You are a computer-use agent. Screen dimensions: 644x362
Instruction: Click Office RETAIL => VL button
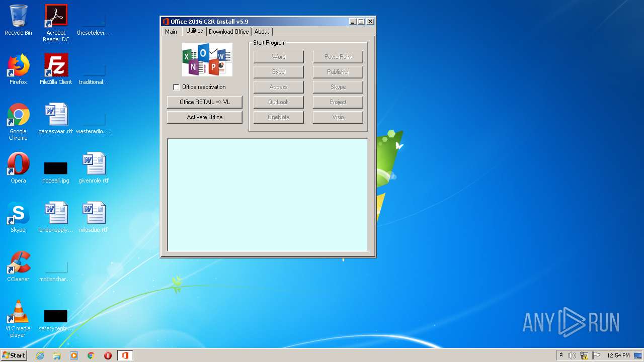pyautogui.click(x=205, y=102)
